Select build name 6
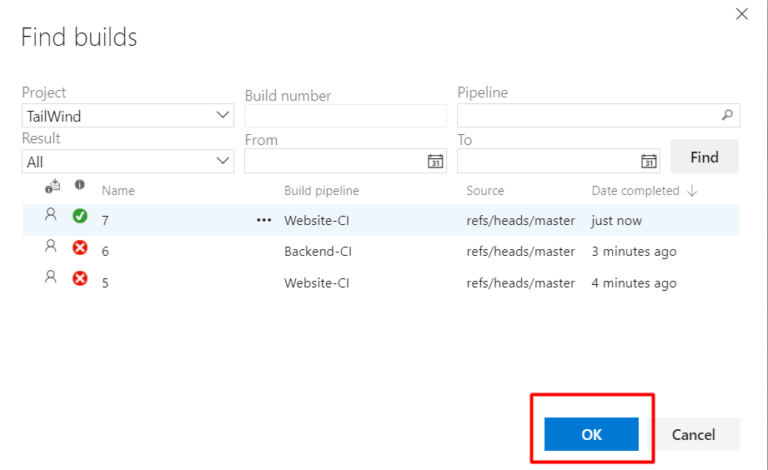The width and height of the screenshot is (768, 470). pyautogui.click(x=105, y=252)
